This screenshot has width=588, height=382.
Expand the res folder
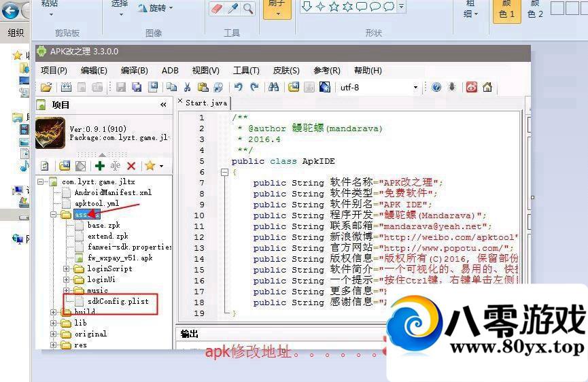point(53,345)
